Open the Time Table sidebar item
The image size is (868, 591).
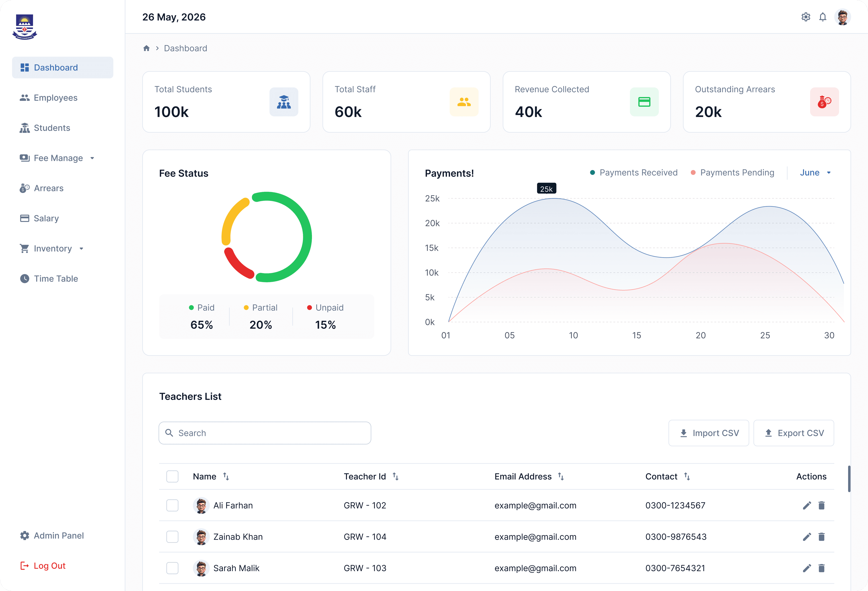coord(49,278)
